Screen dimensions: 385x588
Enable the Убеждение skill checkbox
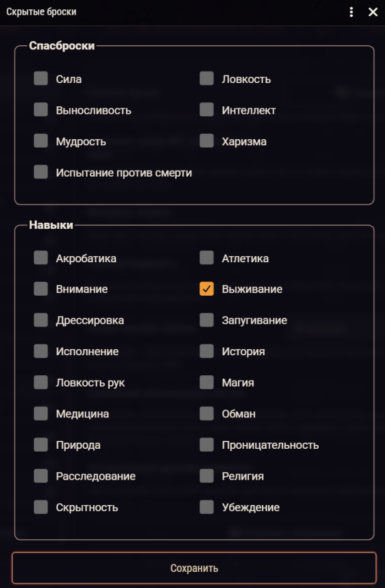[207, 507]
